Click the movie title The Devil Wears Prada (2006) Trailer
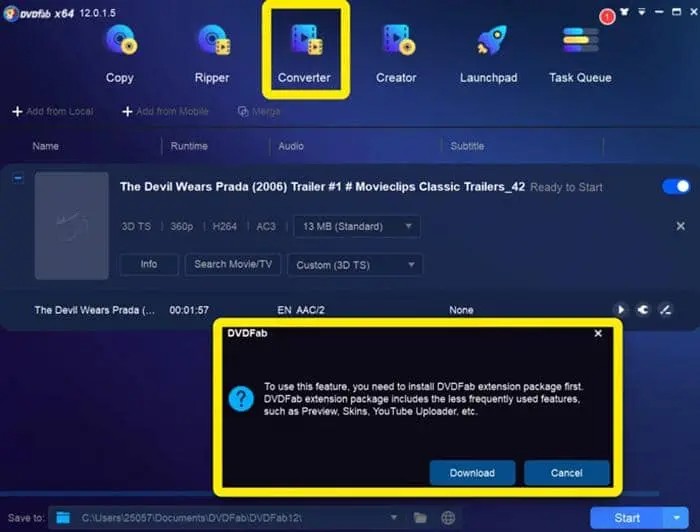The width and height of the screenshot is (700, 532). point(322,187)
